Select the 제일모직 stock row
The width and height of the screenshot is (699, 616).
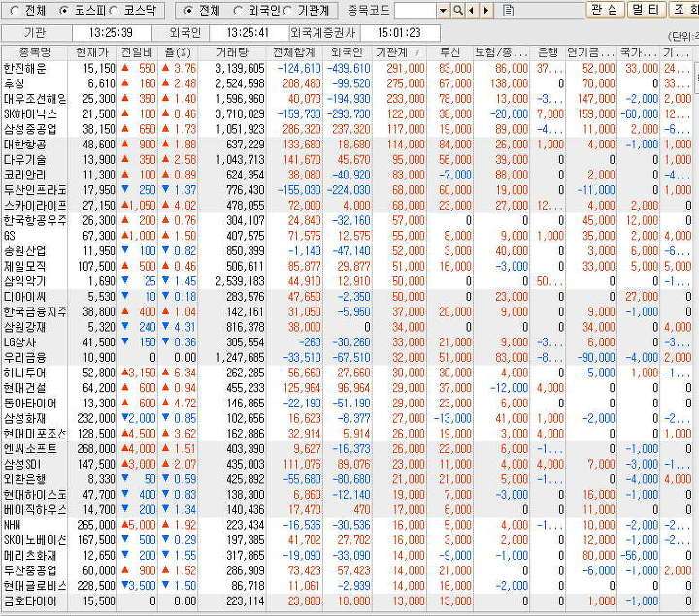pyautogui.click(x=348, y=266)
